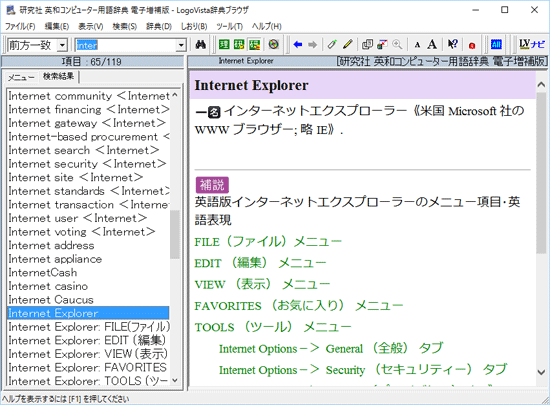Click results list scroll down arrow

click(175, 380)
